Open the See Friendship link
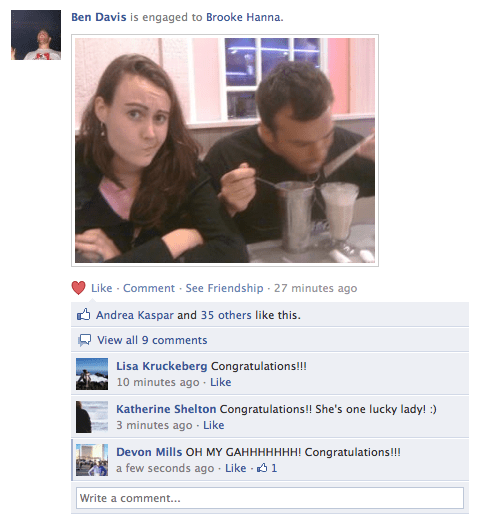This screenshot has height=526, width=484. [x=224, y=288]
